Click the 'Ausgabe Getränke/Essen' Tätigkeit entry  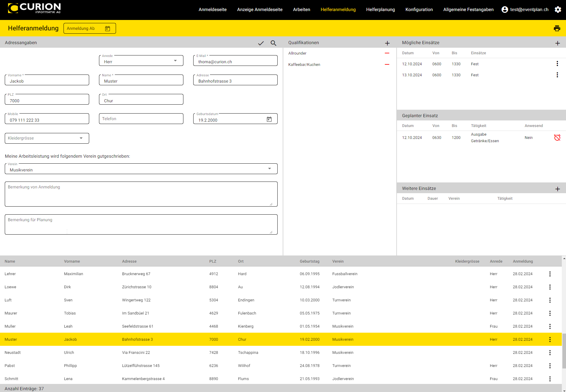(485, 138)
